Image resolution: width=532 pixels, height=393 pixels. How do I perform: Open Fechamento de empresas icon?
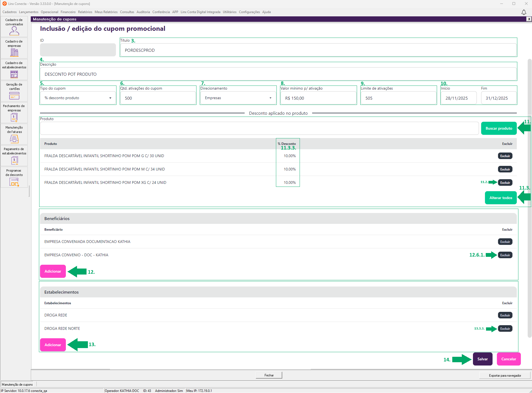pos(14,117)
